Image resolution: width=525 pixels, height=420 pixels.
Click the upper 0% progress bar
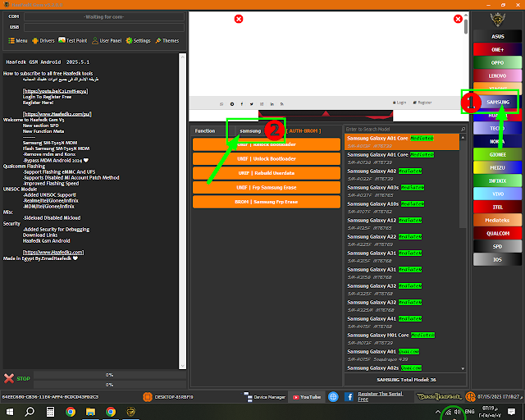coord(109,375)
